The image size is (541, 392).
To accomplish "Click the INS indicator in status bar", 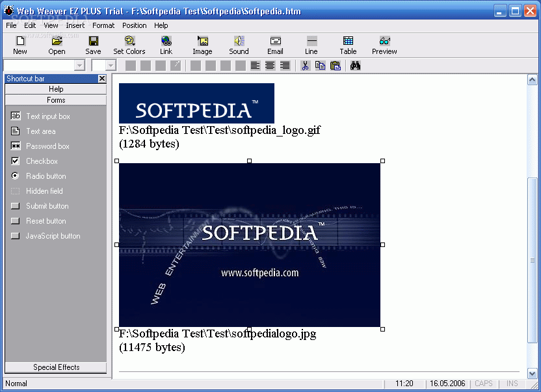I will (x=512, y=384).
